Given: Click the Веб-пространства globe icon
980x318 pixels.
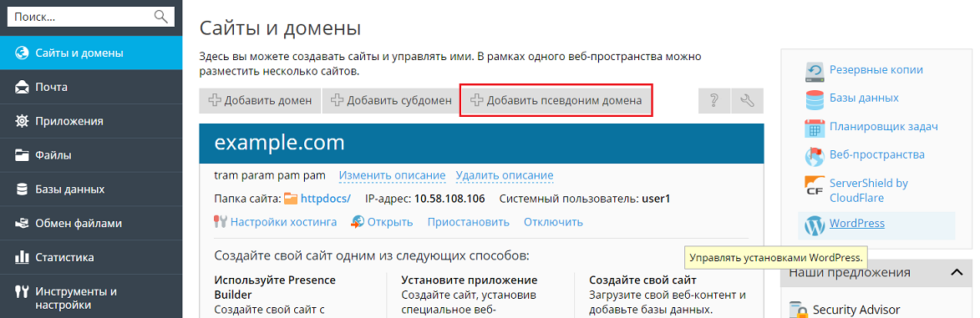Looking at the screenshot, I should pos(815,156).
